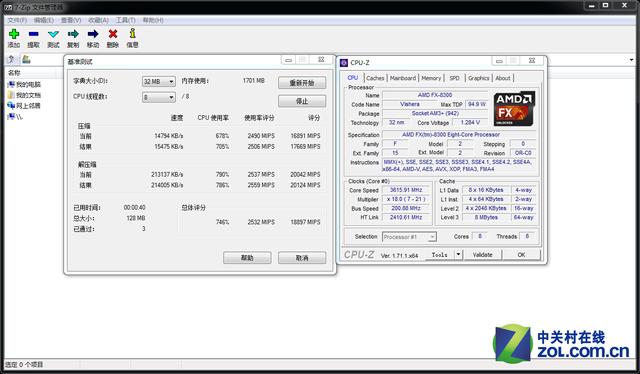
Task: Expand the Tools dropdown arrow in CPU-Z
Action: (458, 255)
